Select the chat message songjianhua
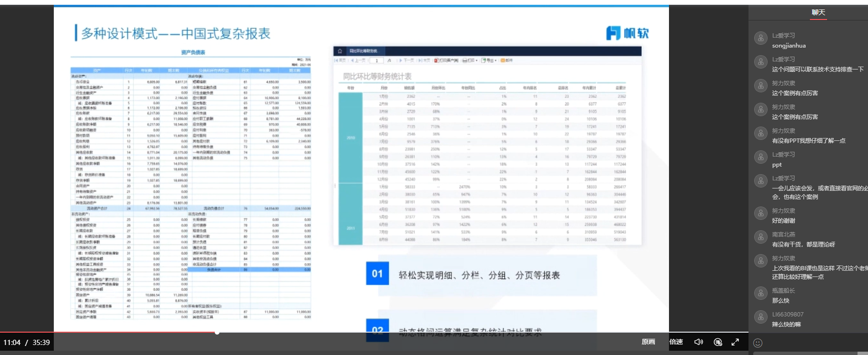The width and height of the screenshot is (868, 355). coord(789,46)
